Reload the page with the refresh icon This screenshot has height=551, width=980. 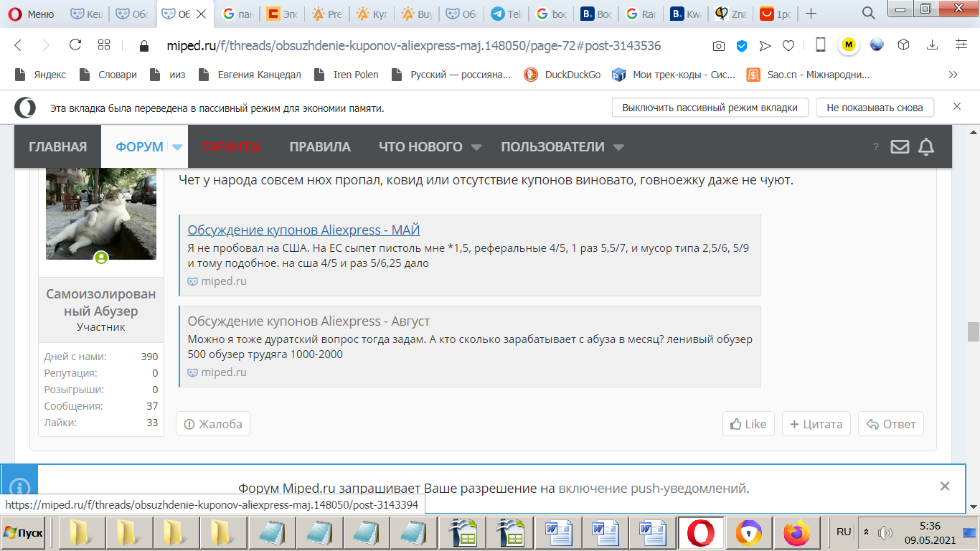click(x=75, y=45)
